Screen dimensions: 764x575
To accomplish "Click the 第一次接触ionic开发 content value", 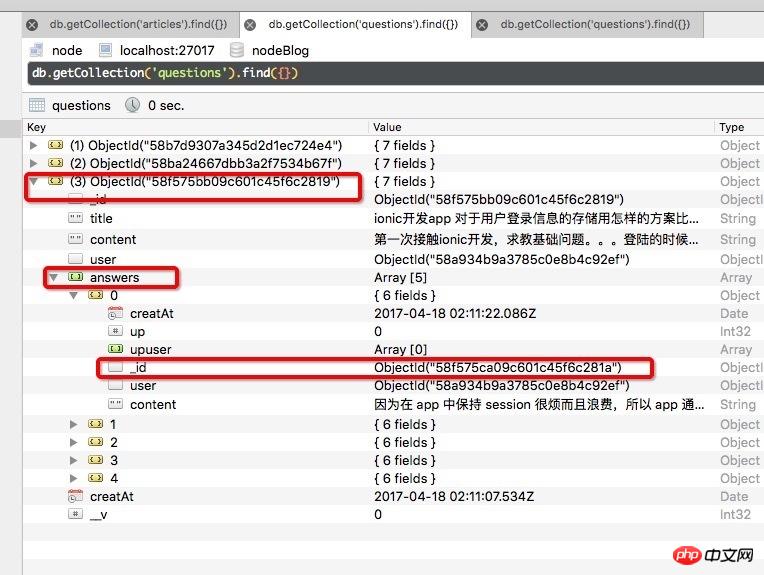I will [x=536, y=239].
